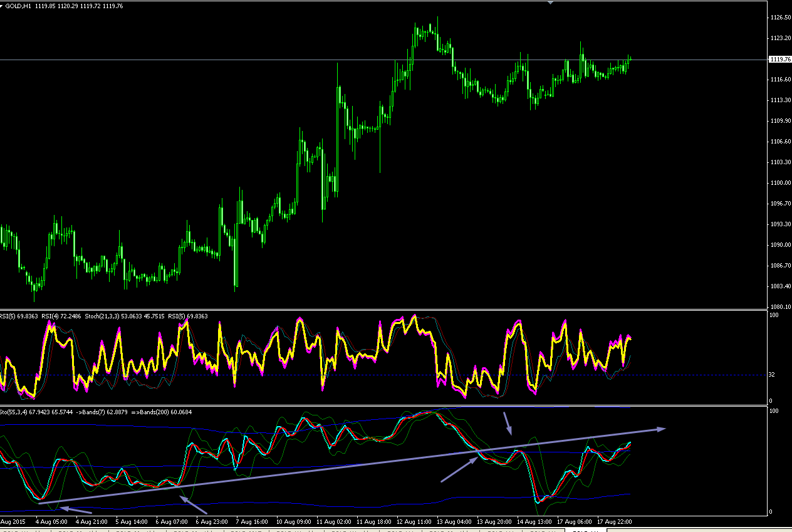
Task: Click 1093.30 on the price scale
Action: pos(780,224)
